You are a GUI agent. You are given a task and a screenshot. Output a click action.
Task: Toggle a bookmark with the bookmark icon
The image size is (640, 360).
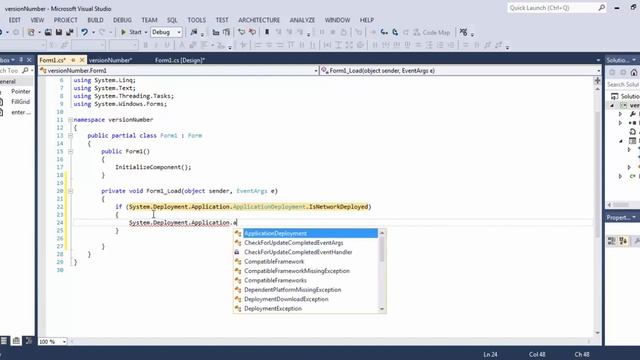(x=267, y=32)
